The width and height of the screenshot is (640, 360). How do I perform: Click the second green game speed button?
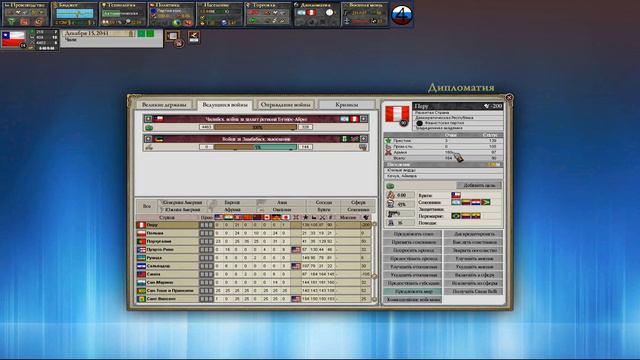(150, 33)
